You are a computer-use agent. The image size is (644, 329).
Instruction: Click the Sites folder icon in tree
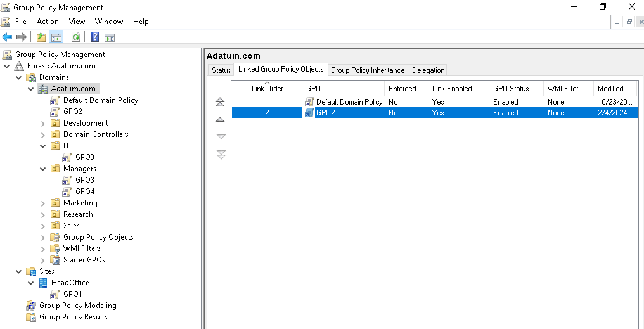click(31, 271)
